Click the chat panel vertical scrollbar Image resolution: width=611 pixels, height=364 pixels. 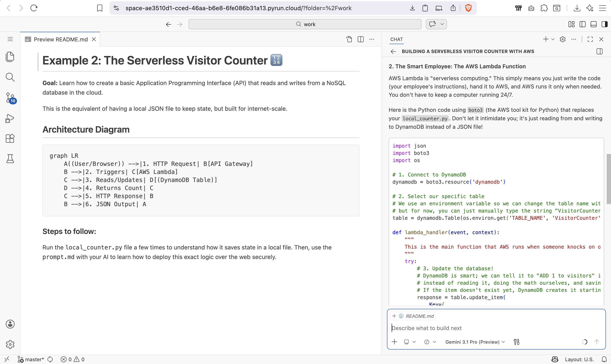pyautogui.click(x=608, y=179)
